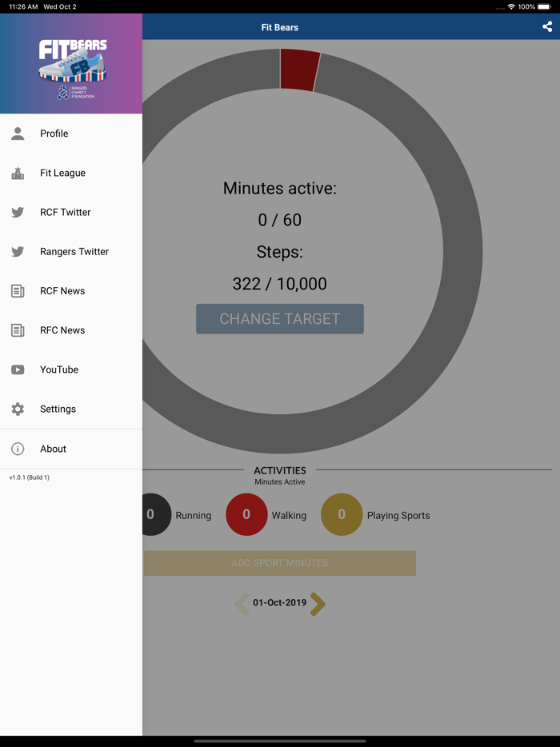Tap the red Walking minutes circle
Viewport: 560px width, 747px height.
point(246,514)
